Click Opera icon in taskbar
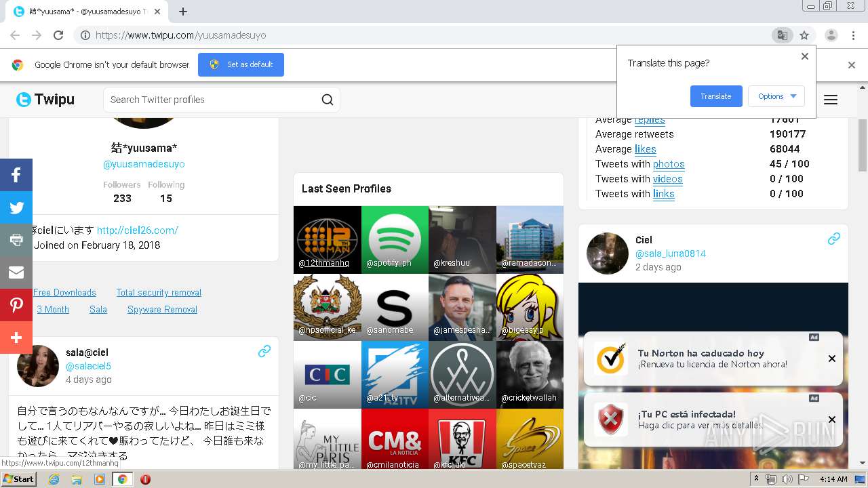868x488 pixels. [145, 479]
